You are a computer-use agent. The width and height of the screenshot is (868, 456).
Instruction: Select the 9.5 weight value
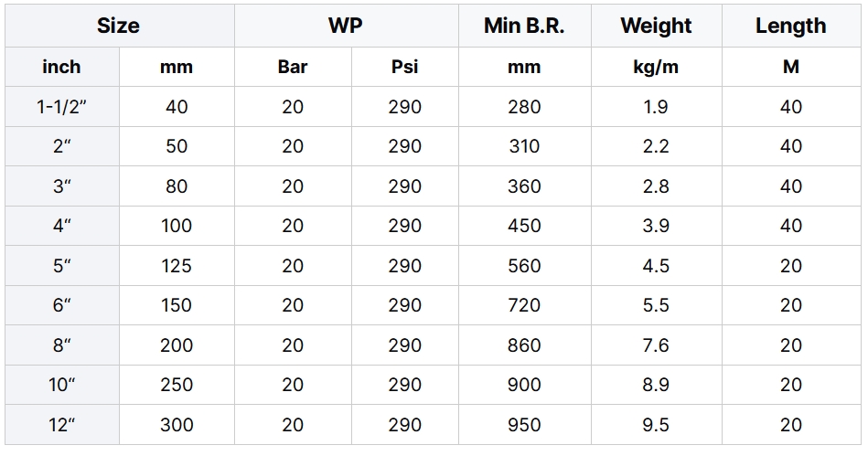point(657,425)
